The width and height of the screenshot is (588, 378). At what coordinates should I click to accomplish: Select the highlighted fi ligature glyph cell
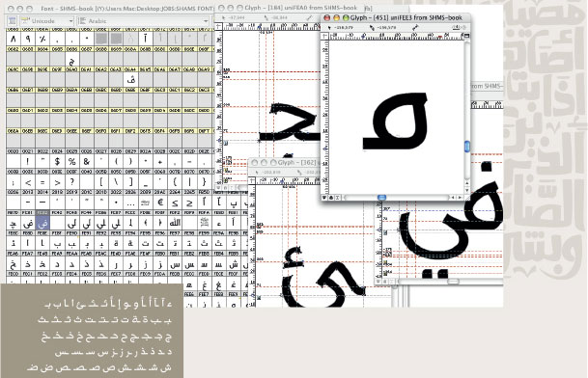[x=42, y=224]
